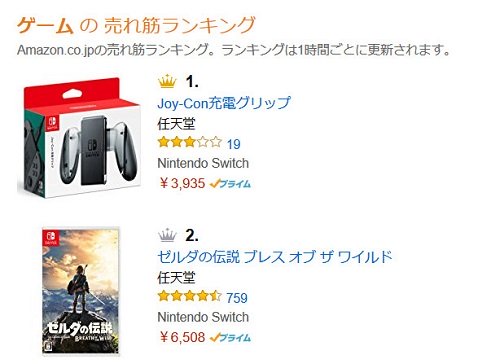Open the ゼルダの伝説 ブレス オブ ザ ワイルド link

[x=275, y=257]
